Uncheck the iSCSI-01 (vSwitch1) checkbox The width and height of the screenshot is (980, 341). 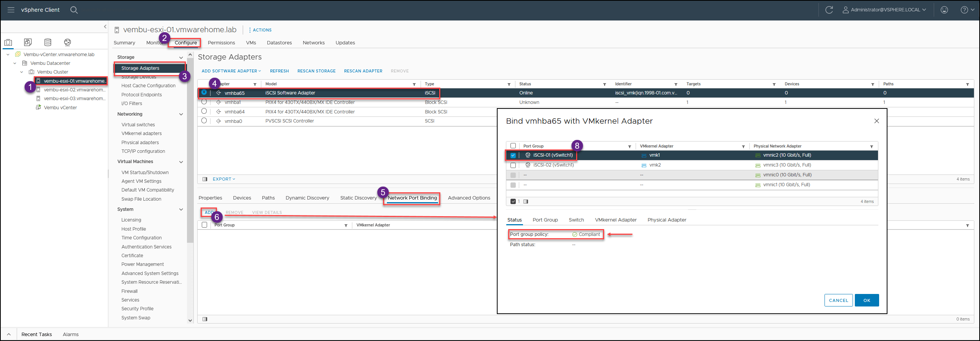tap(513, 155)
